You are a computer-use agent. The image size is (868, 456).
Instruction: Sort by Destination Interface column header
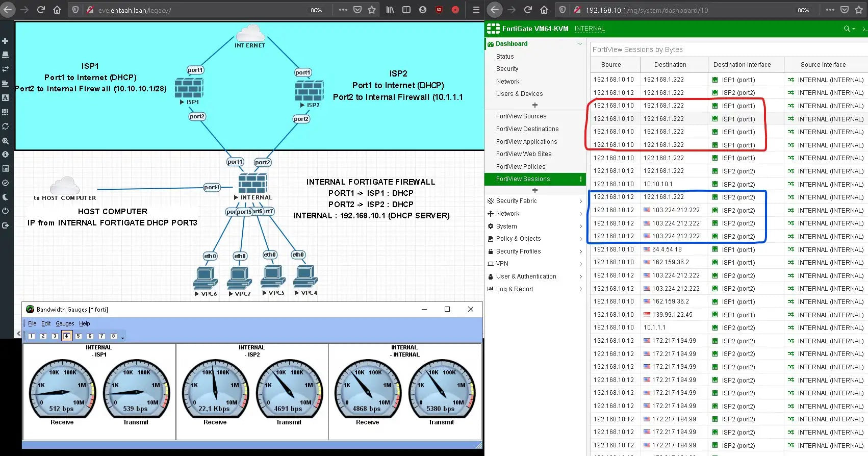(742, 65)
